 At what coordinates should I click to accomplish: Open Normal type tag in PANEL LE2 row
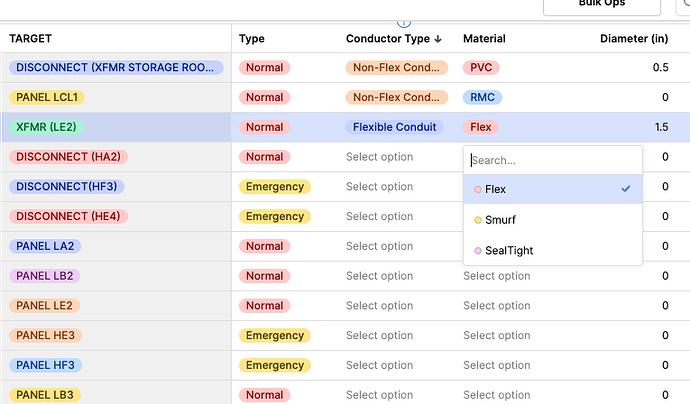click(264, 306)
